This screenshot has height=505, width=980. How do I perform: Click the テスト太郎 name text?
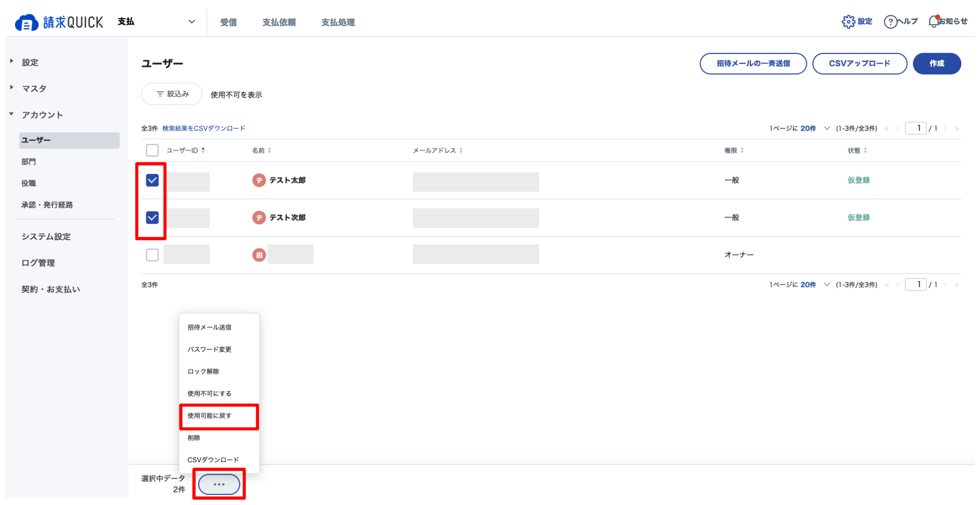pos(287,180)
